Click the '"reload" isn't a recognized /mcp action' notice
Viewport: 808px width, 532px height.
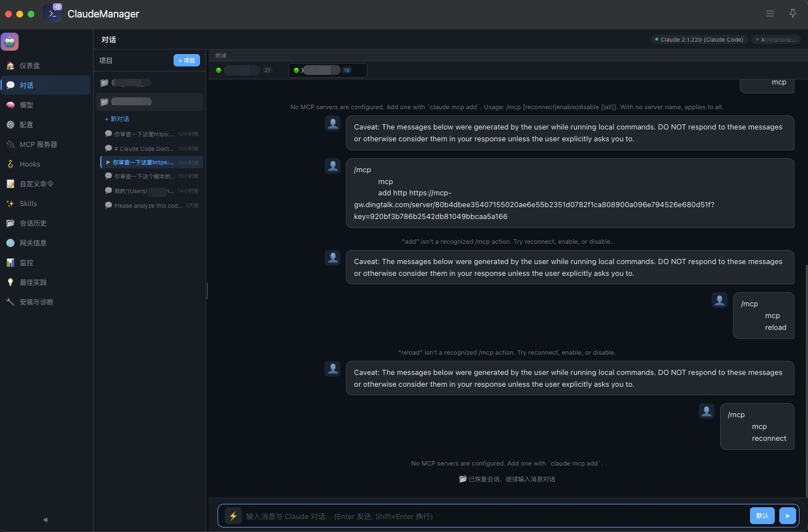tap(507, 352)
